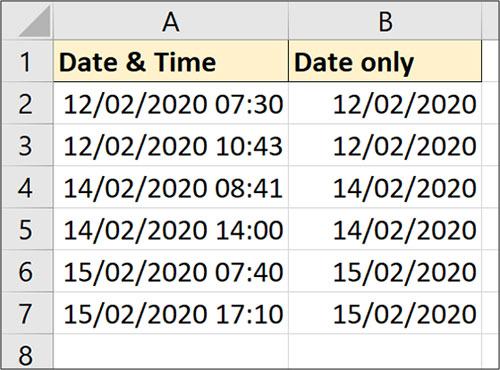Select row 8 header
The width and height of the screenshot is (500, 370).
click(x=27, y=351)
